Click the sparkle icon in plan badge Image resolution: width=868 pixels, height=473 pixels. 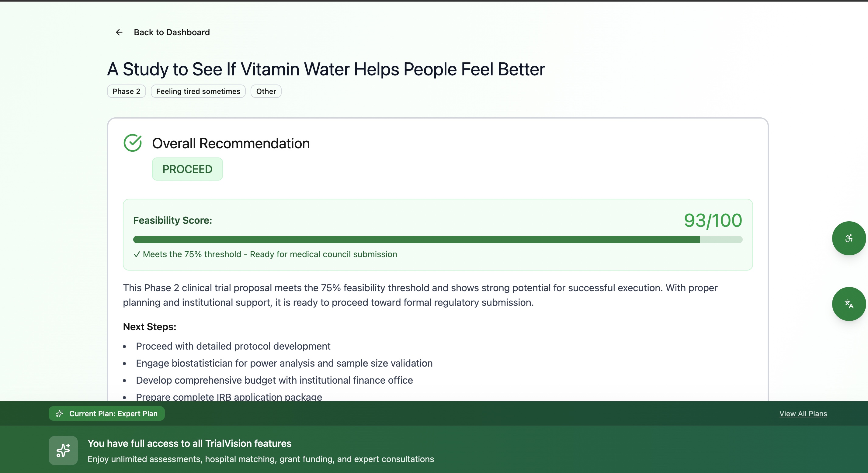click(x=60, y=413)
